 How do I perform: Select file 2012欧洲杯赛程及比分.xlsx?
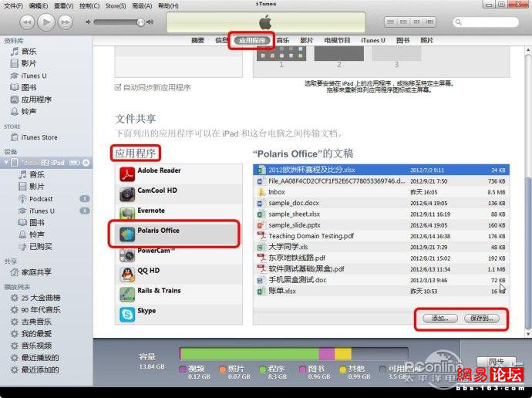point(381,170)
